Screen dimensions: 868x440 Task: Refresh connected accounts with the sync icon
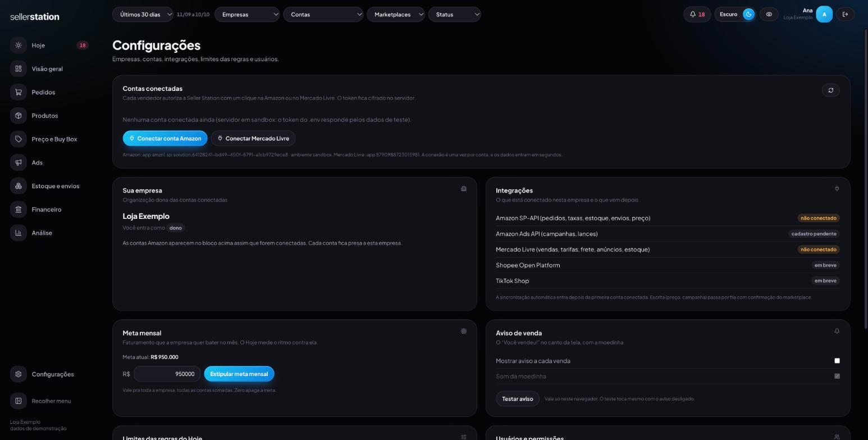pyautogui.click(x=831, y=90)
